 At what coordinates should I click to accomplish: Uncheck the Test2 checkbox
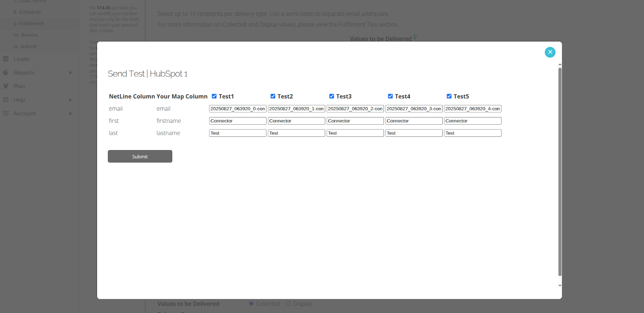pos(273,96)
